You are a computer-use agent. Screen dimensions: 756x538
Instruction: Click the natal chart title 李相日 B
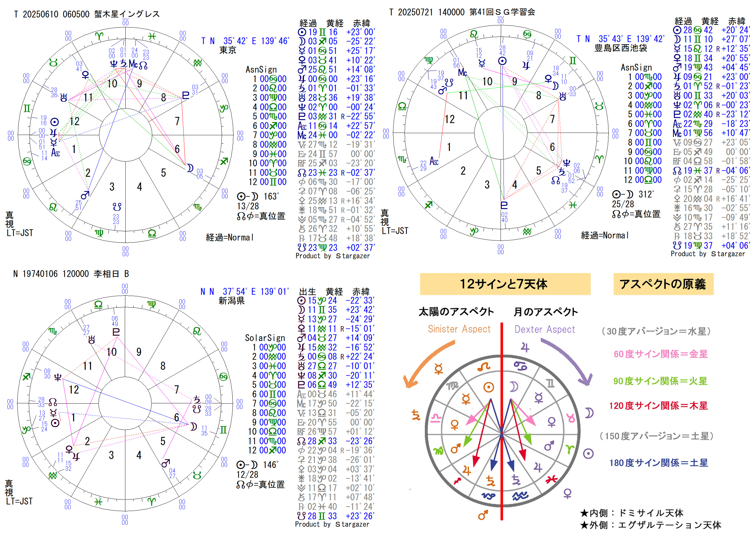pyautogui.click(x=111, y=274)
